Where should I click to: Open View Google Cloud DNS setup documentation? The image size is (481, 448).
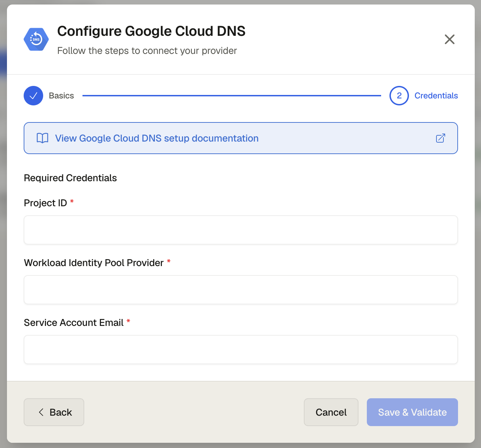[x=241, y=138]
